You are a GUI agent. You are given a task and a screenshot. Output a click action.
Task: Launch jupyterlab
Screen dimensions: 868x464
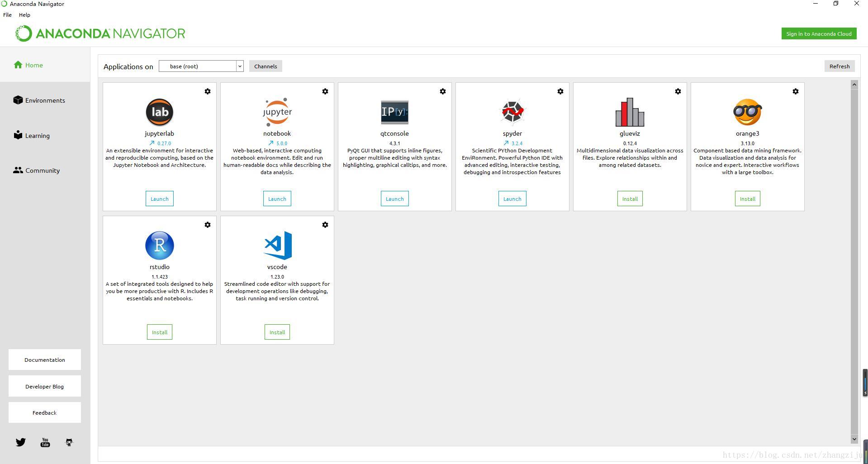pyautogui.click(x=160, y=199)
